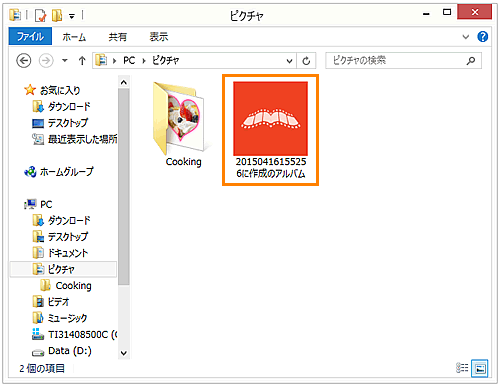Switch to the ホーム ribbon tab
500x386 pixels.
pyautogui.click(x=74, y=37)
